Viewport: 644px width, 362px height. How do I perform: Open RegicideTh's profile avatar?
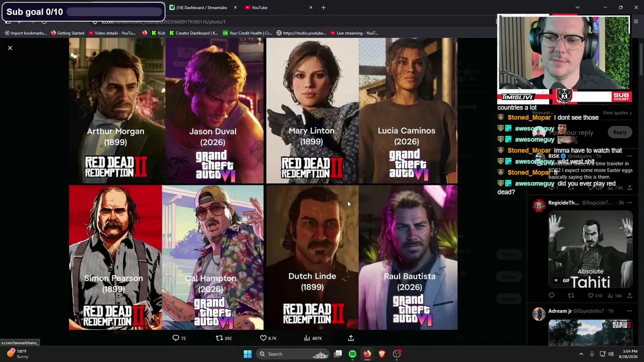[539, 206]
